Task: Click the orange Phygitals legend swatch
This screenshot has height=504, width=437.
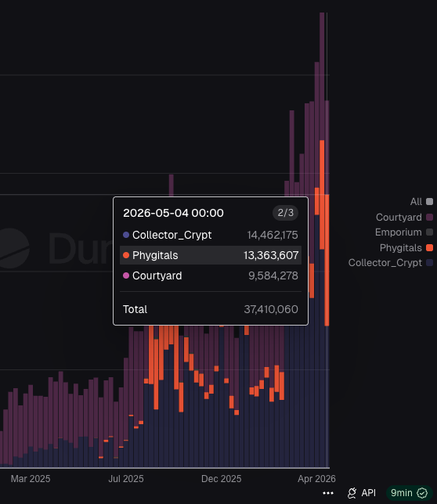Action: point(429,248)
